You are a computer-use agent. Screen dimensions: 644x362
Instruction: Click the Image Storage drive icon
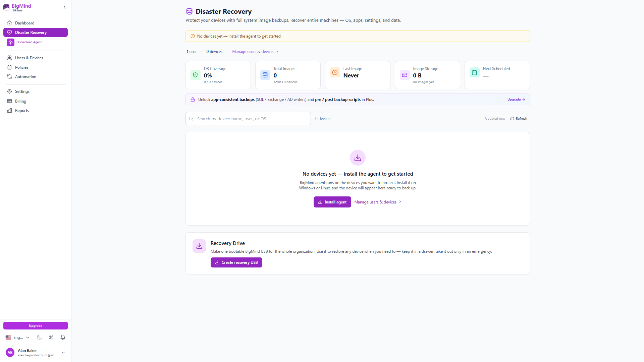(x=405, y=75)
